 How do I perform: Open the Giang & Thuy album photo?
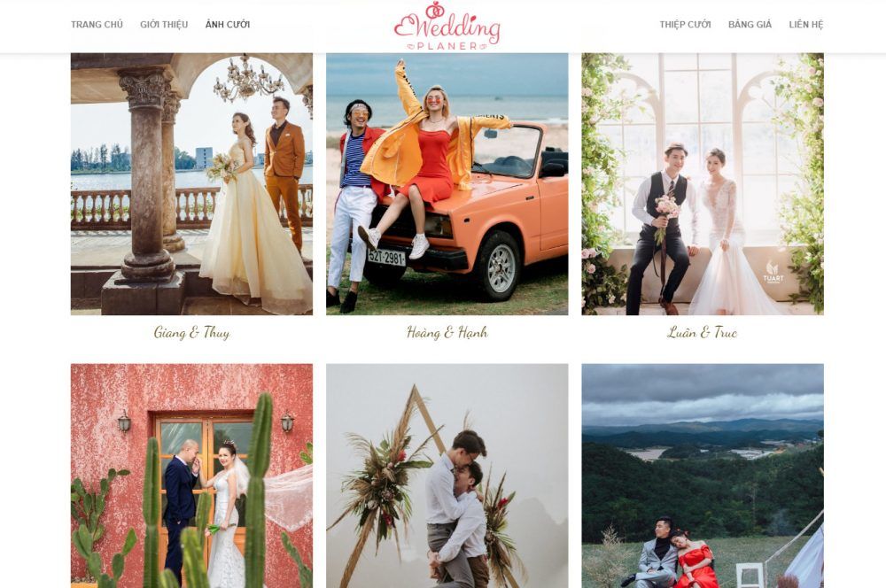click(x=191, y=183)
